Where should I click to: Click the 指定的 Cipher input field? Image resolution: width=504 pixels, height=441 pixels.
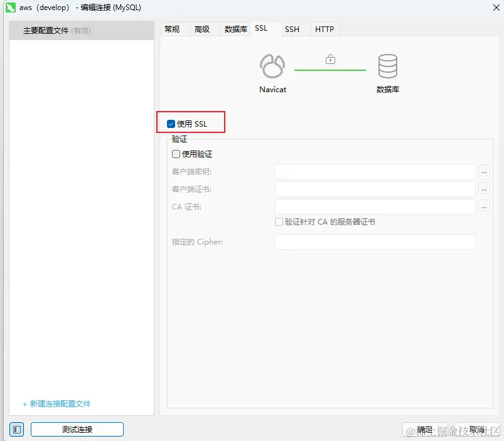(375, 242)
